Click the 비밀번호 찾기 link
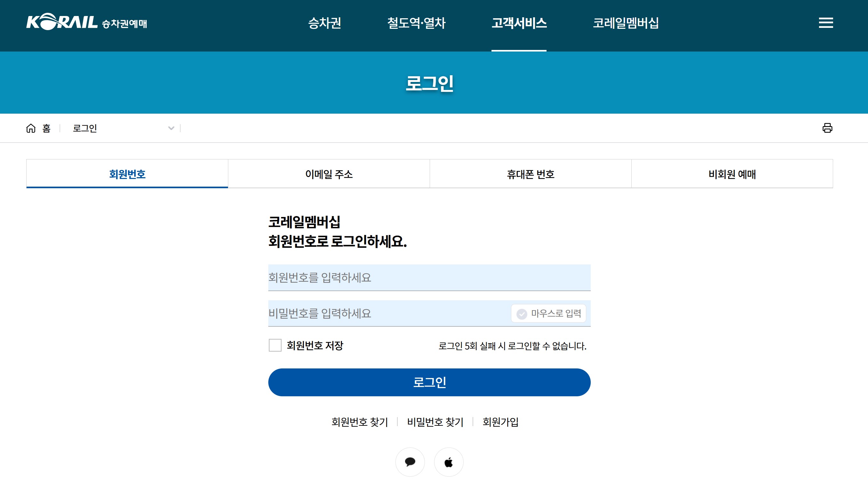The image size is (868, 484). pos(435,422)
